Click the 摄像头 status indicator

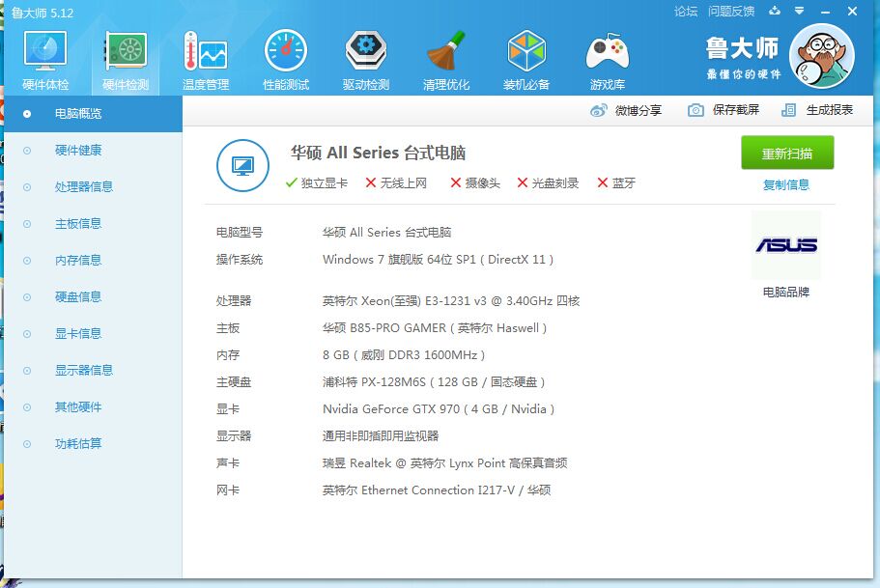point(475,182)
